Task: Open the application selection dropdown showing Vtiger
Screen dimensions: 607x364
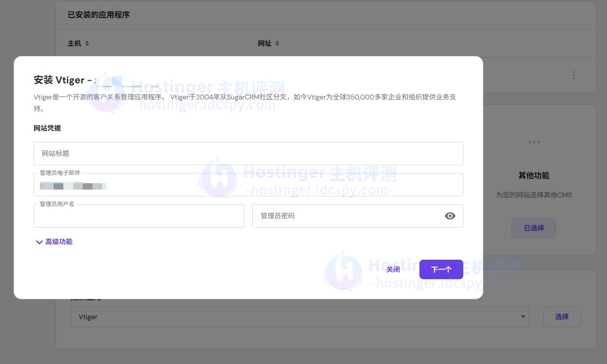Action: (x=300, y=316)
